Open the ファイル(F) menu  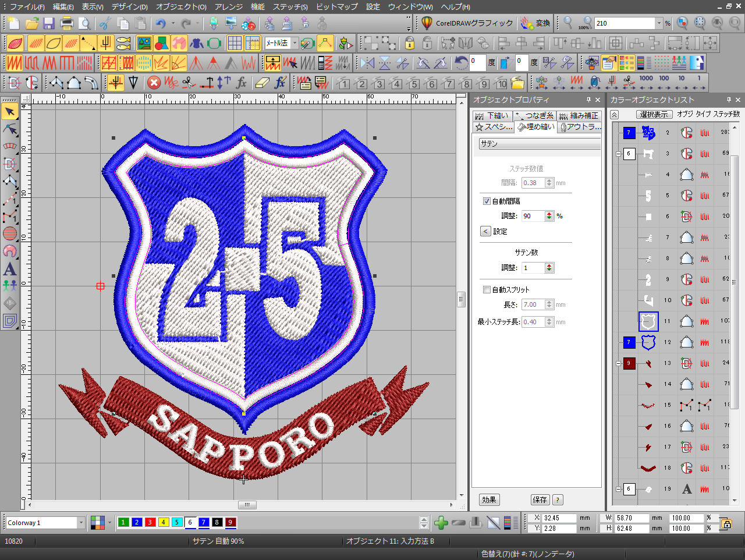27,7
